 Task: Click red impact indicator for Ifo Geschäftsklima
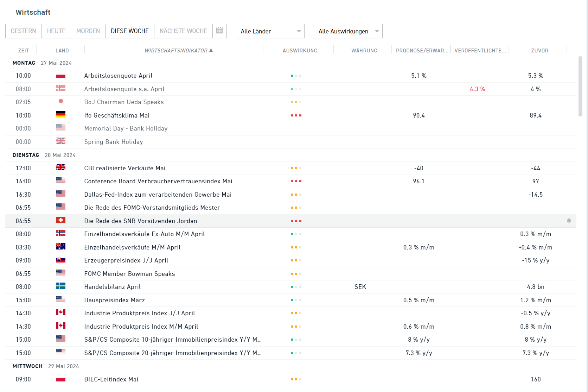[296, 115]
